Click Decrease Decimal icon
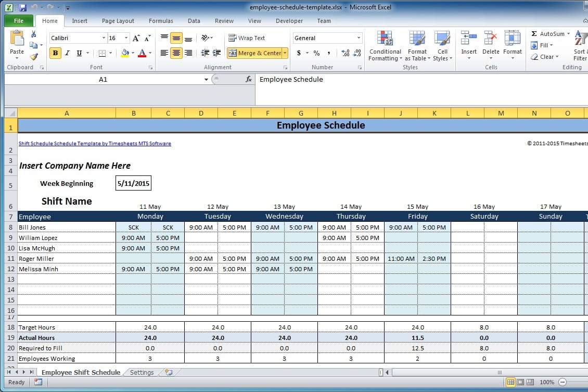Image resolution: width=588 pixels, height=392 pixels. 357,53
